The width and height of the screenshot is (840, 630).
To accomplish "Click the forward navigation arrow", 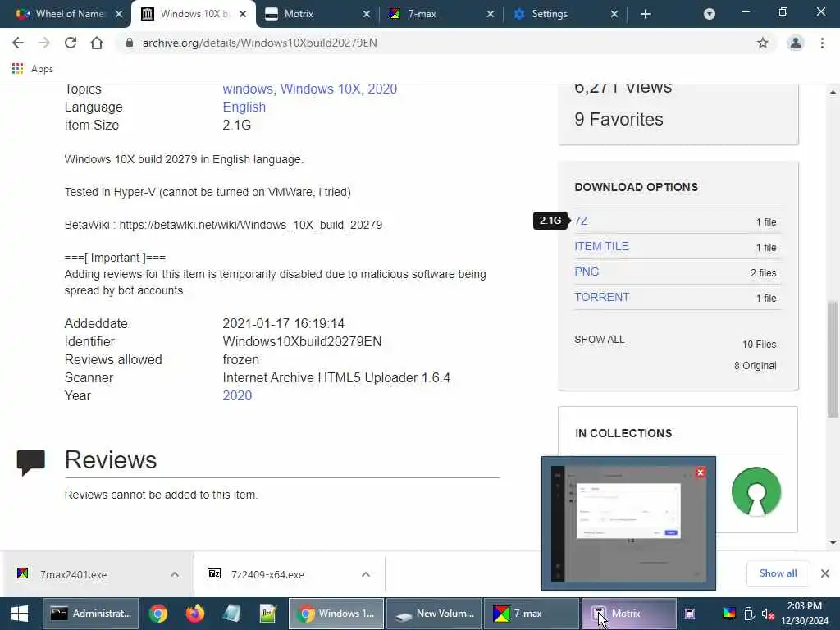I will (44, 43).
